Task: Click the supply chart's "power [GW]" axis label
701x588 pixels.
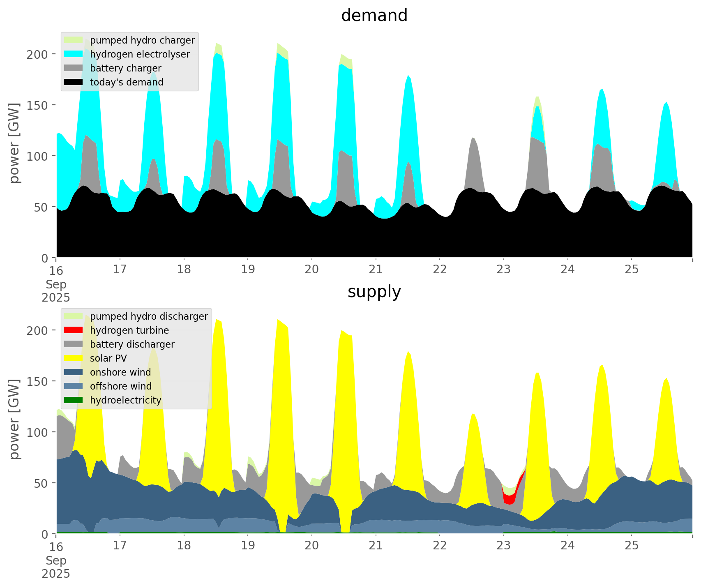Action: pos(14,419)
